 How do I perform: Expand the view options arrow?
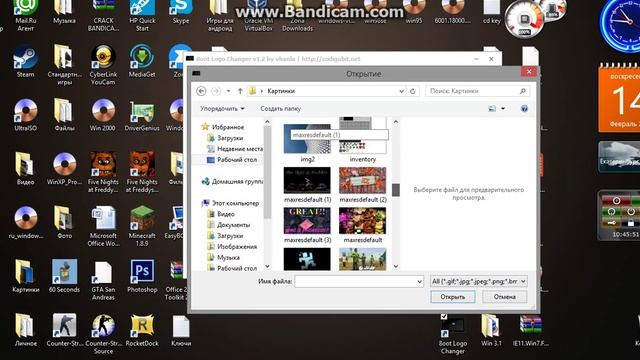[x=503, y=109]
